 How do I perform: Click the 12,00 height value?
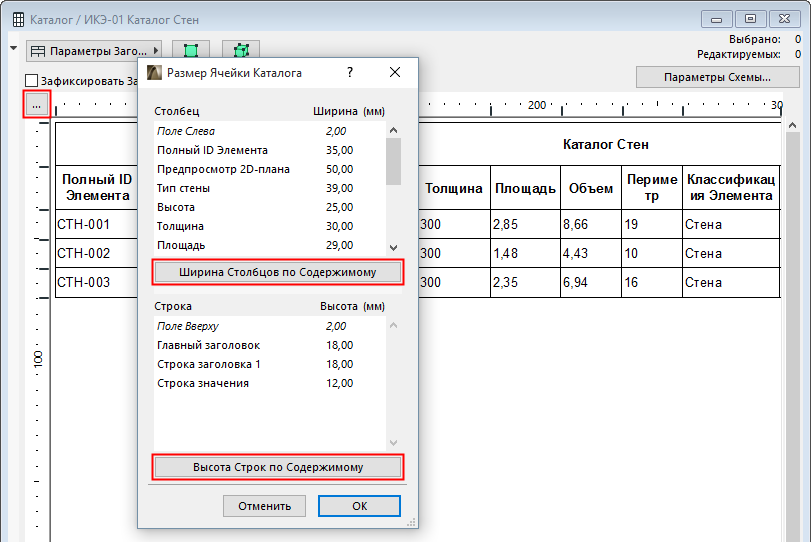(339, 383)
